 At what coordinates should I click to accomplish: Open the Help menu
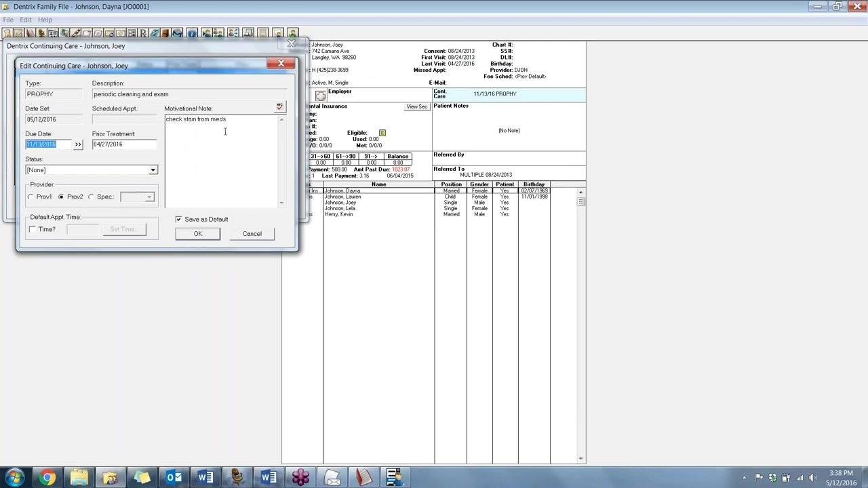(x=45, y=20)
